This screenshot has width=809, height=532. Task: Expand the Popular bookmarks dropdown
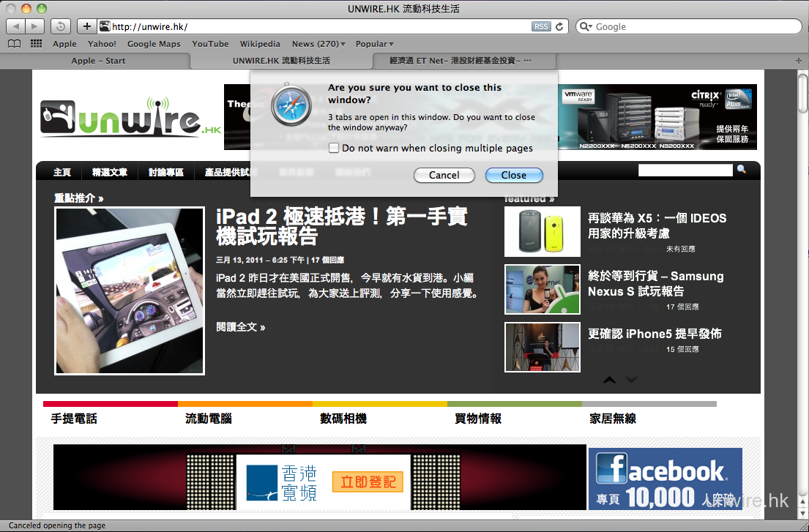coord(374,44)
